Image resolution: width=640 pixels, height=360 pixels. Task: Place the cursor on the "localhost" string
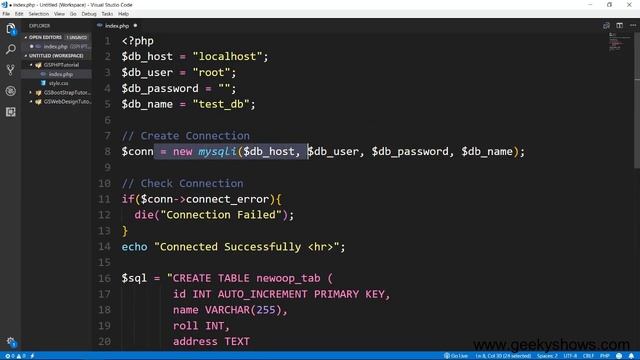227,56
